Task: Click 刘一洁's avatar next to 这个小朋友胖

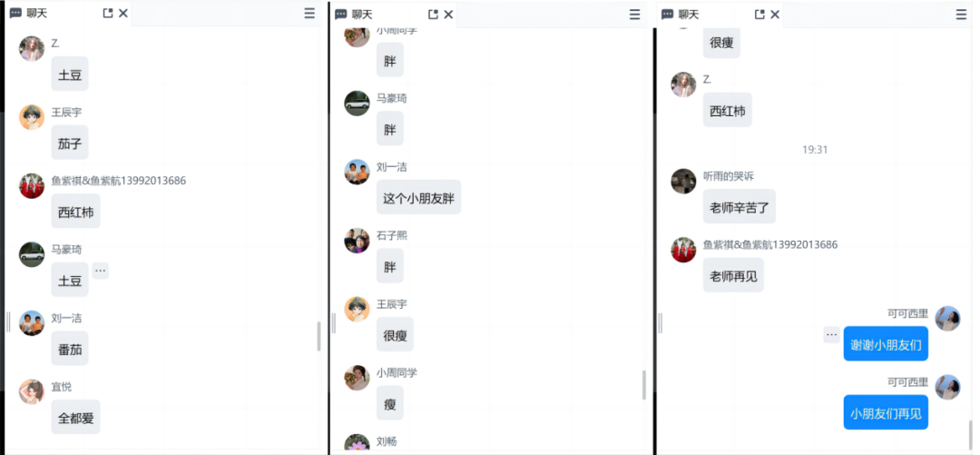Action: [x=357, y=172]
